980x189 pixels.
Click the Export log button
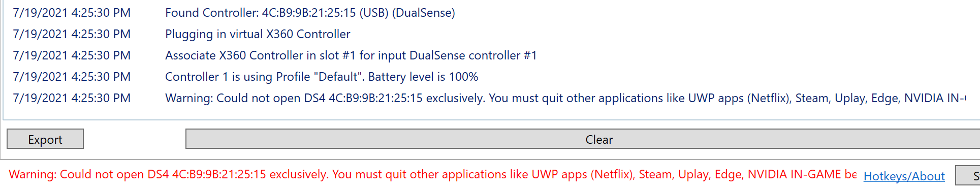coord(45,139)
